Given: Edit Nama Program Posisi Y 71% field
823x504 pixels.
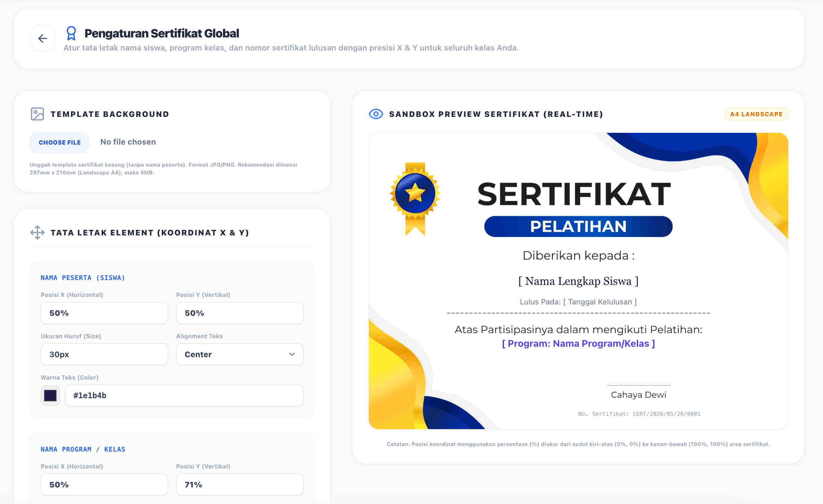Looking at the screenshot, I should coord(240,484).
